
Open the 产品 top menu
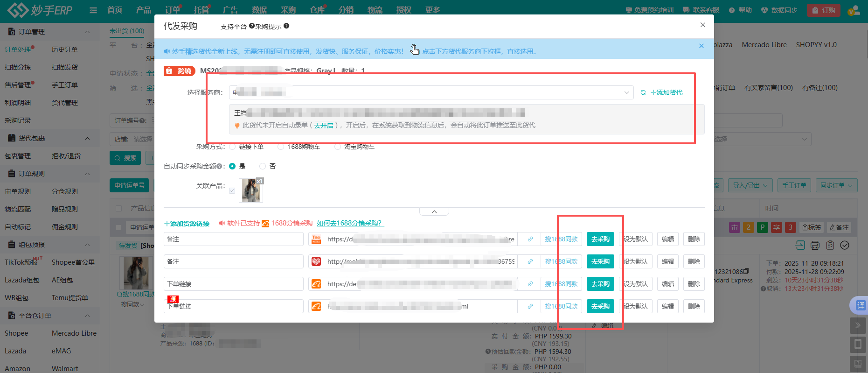[143, 10]
